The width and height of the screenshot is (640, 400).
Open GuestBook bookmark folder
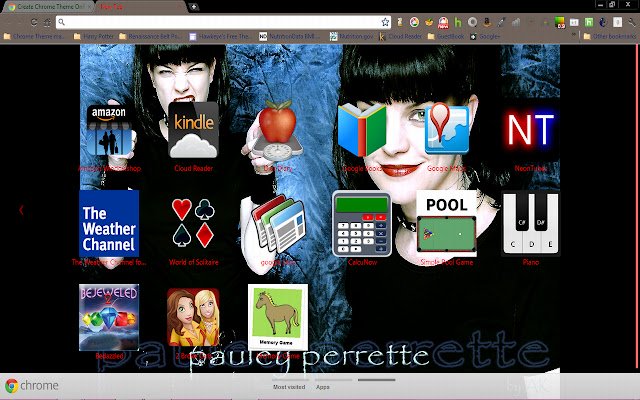tap(446, 36)
